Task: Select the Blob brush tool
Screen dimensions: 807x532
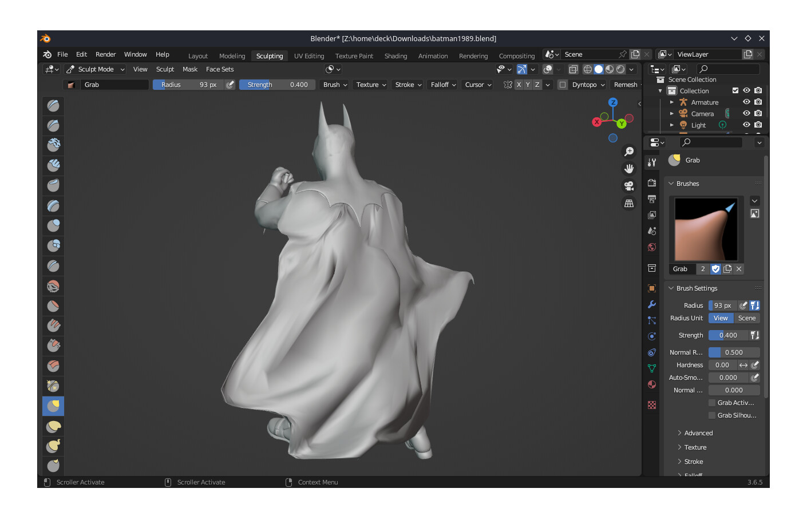Action: click(x=53, y=245)
